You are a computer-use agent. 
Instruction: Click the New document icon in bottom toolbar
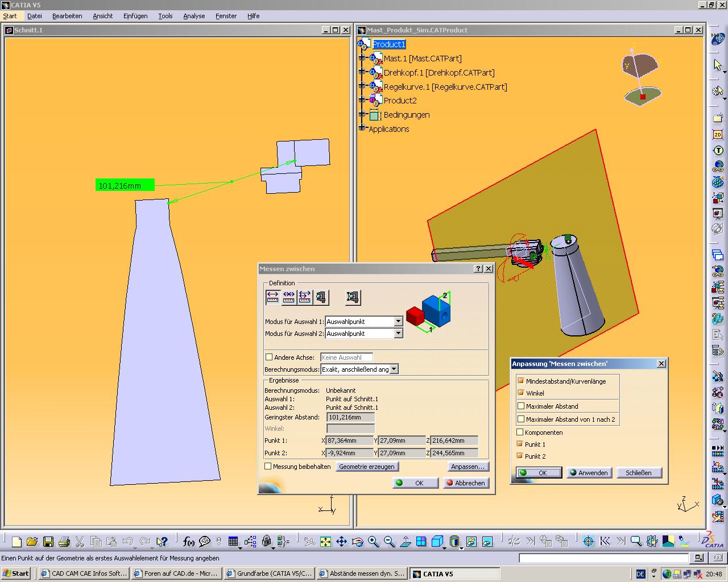[16, 542]
